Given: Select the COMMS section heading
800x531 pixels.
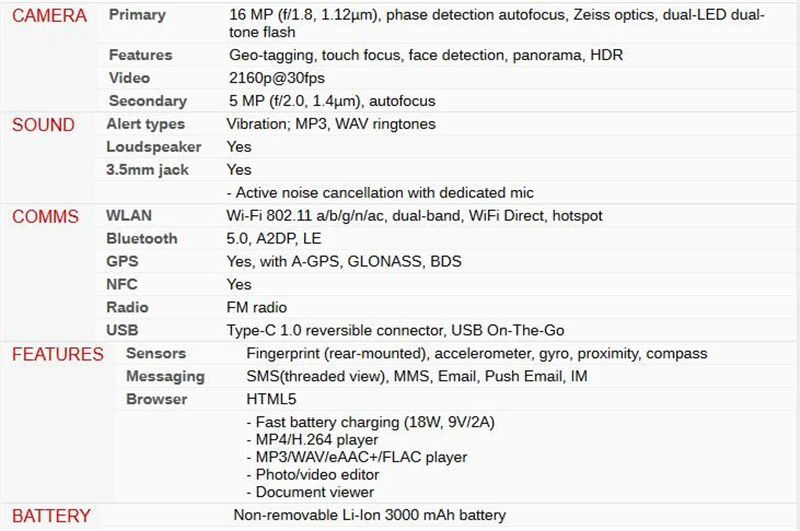Looking at the screenshot, I should 45,217.
